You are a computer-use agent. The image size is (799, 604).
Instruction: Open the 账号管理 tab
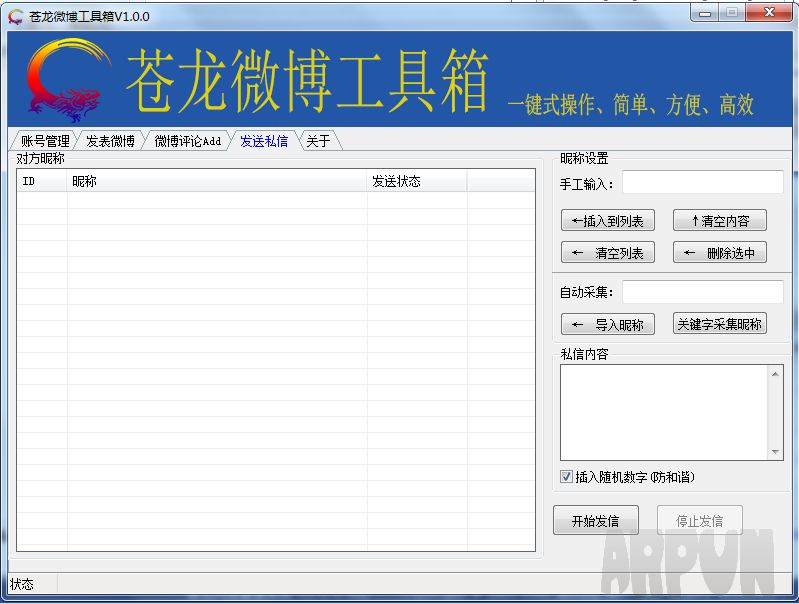tap(45, 141)
